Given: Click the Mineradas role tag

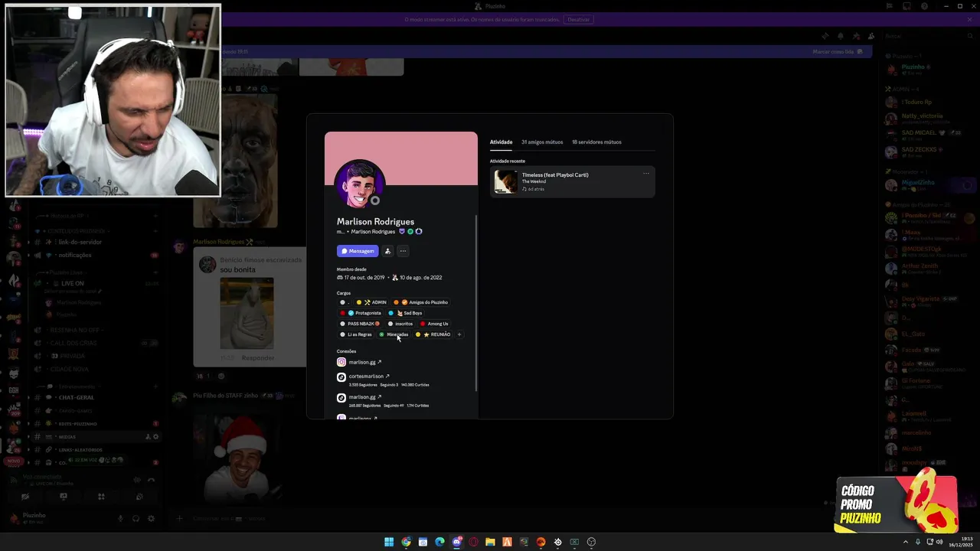Looking at the screenshot, I should 394,334.
